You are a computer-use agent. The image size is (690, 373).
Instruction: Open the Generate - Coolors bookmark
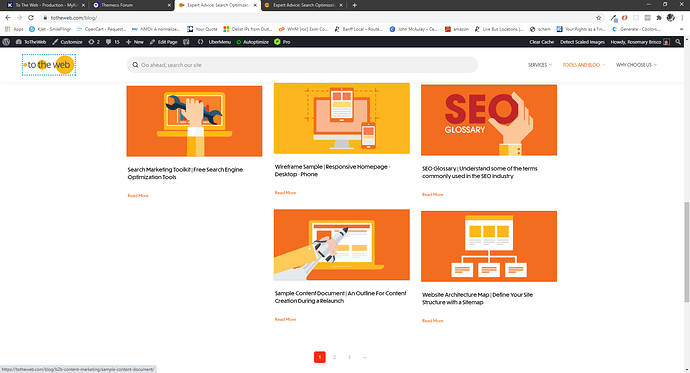pos(636,29)
